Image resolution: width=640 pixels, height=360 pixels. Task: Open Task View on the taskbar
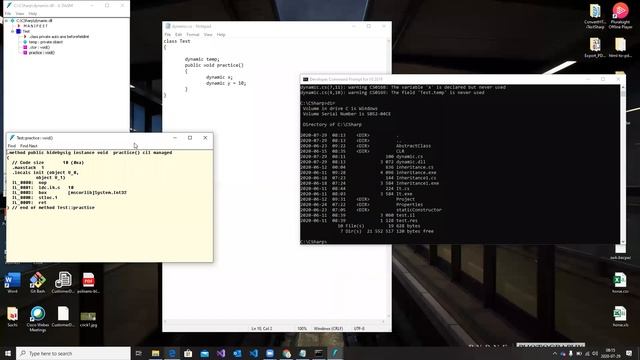pyautogui.click(x=138, y=353)
